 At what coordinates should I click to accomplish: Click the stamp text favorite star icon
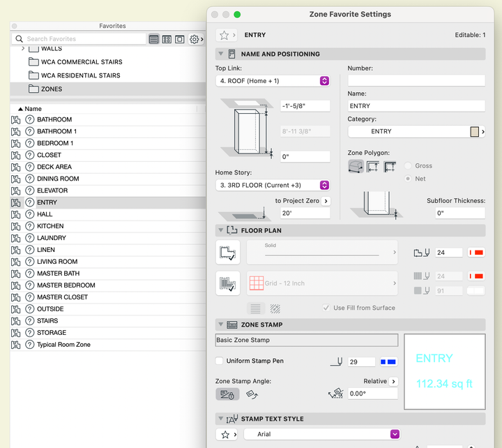point(227,435)
